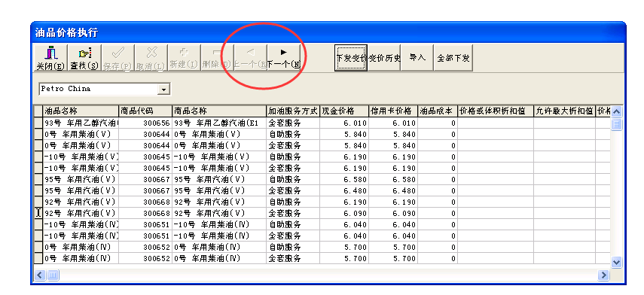
Task: Click the 油品成本 column header
Action: (x=438, y=111)
